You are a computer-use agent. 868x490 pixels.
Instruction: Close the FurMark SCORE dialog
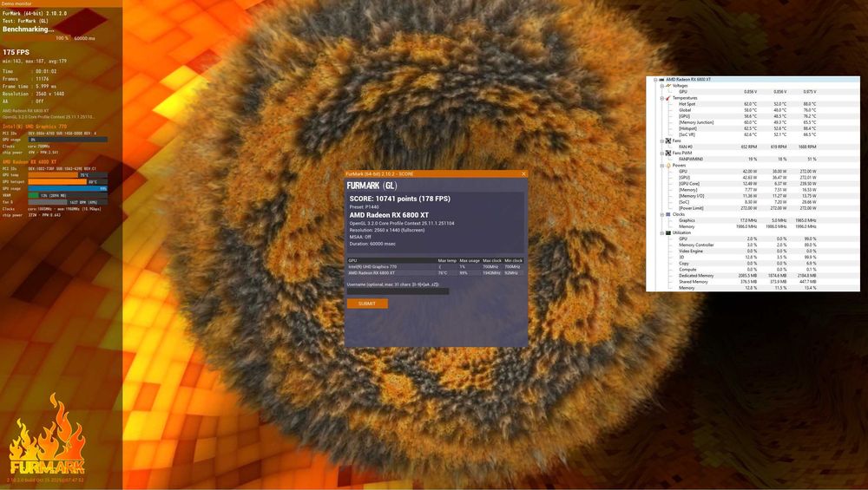coord(523,173)
